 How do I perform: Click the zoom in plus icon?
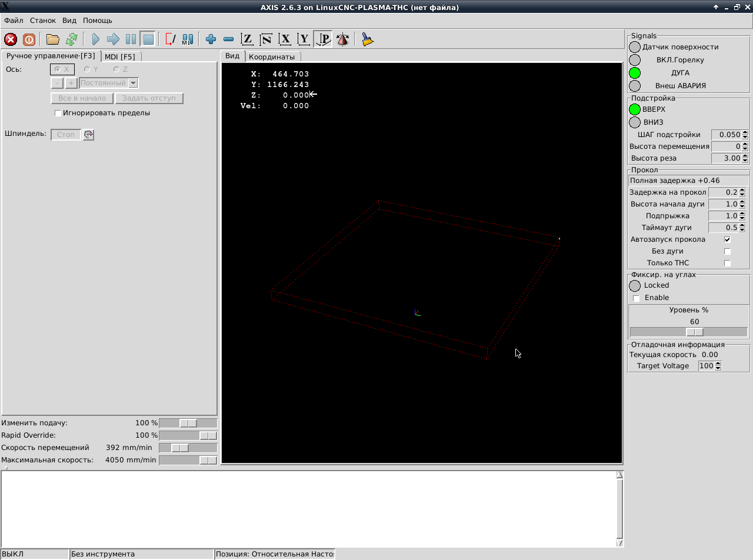pyautogui.click(x=211, y=39)
